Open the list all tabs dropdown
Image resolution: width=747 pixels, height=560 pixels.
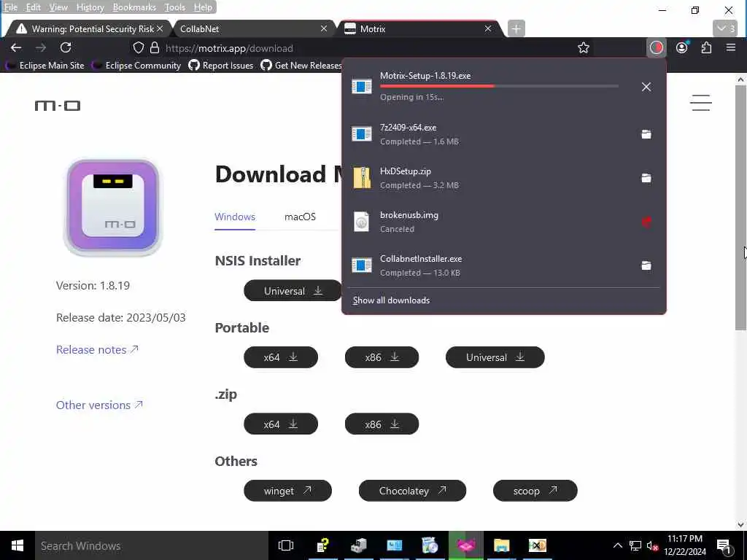point(726,28)
